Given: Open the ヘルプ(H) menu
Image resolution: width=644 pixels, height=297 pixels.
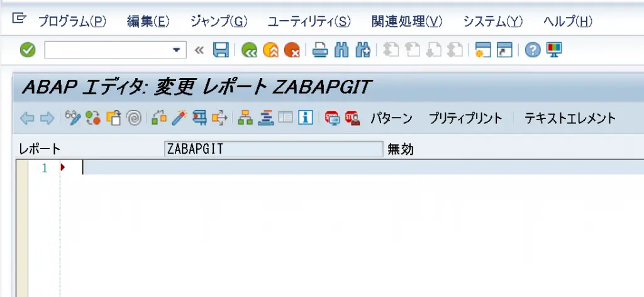Looking at the screenshot, I should 568,22.
